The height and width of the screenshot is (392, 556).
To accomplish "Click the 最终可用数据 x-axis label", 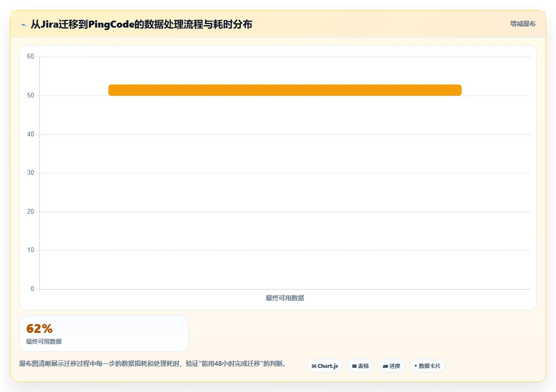I will [285, 298].
